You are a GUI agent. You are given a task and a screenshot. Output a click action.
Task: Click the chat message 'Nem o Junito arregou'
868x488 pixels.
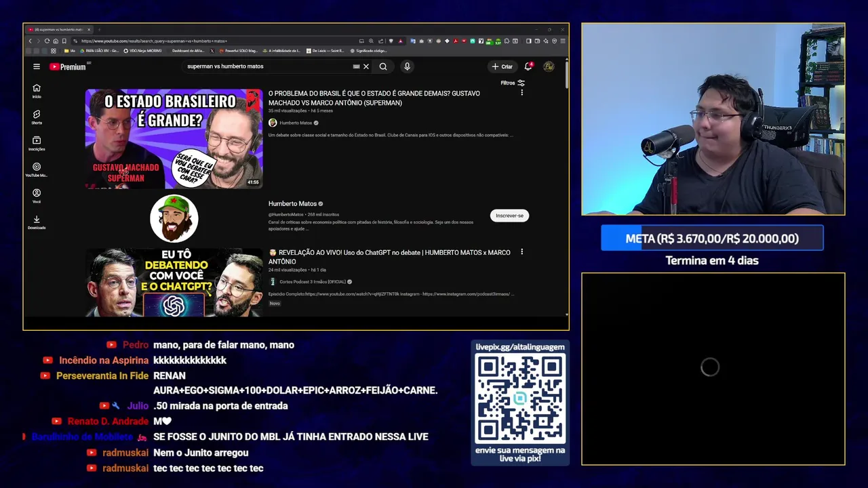pyautogui.click(x=201, y=453)
